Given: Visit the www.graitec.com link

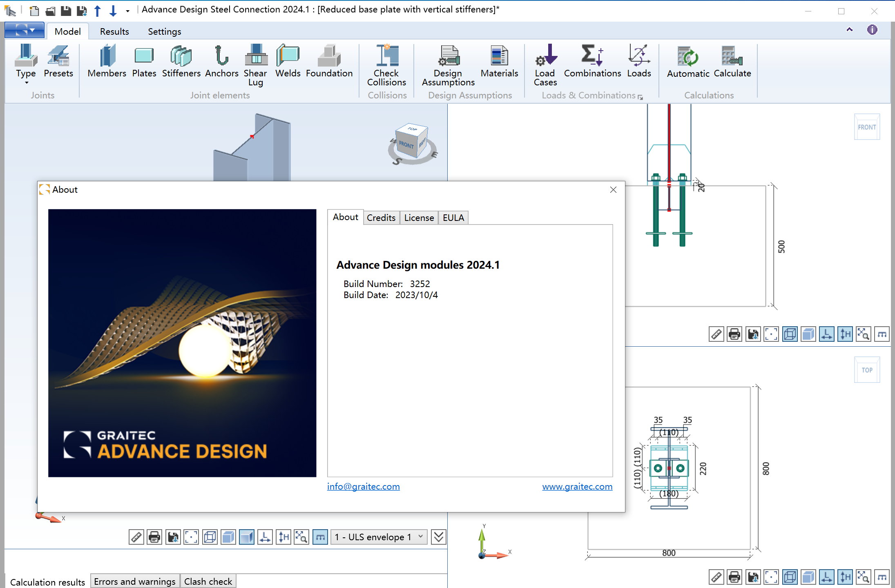Looking at the screenshot, I should pos(577,486).
